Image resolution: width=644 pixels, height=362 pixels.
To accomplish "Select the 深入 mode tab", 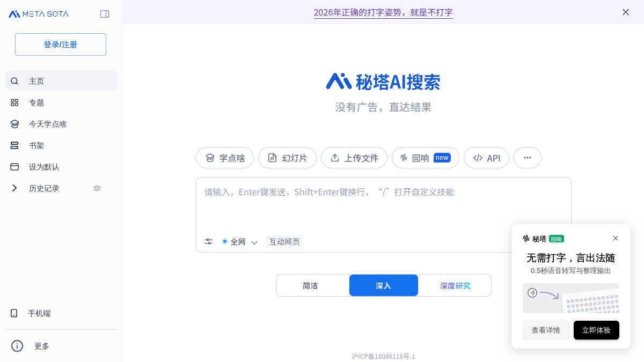I will 384,285.
